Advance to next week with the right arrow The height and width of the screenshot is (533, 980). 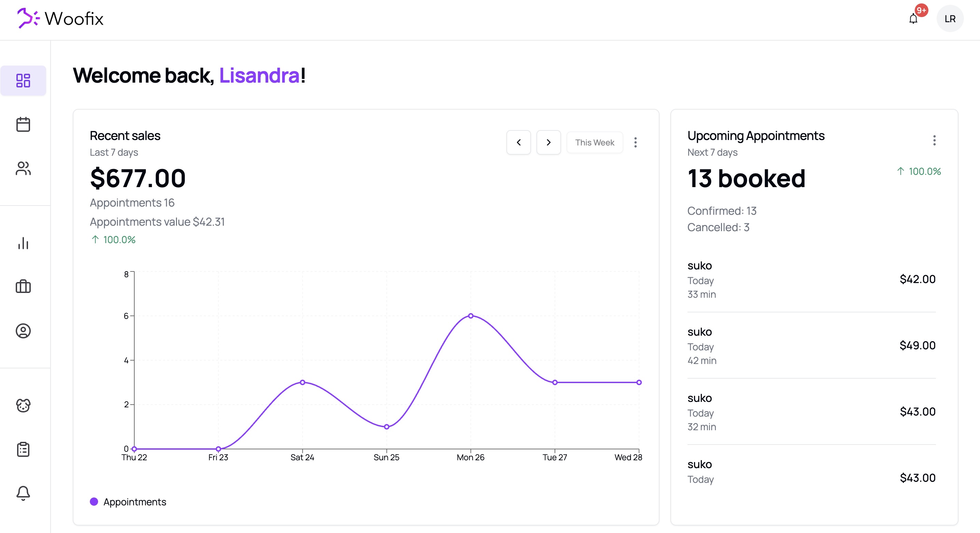(548, 142)
